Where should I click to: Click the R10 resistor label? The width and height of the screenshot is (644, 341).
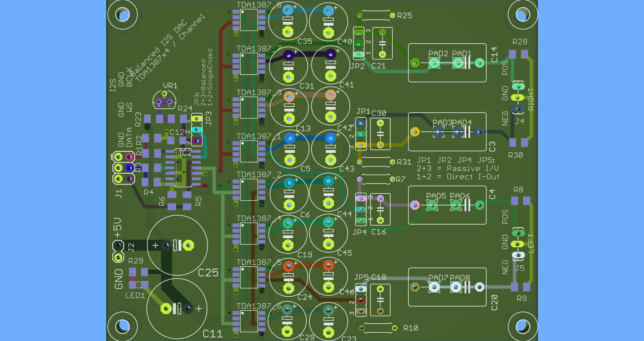[x=411, y=328]
